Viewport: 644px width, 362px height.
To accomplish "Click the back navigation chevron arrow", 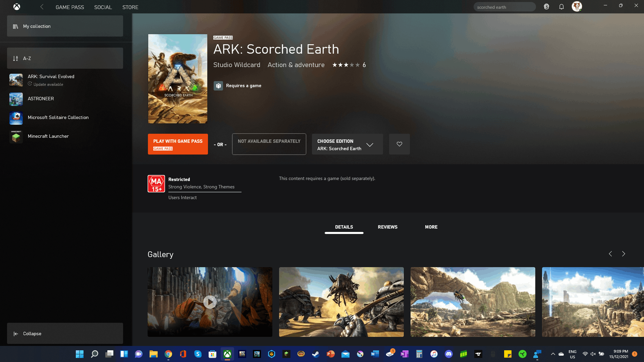I will coord(42,7).
